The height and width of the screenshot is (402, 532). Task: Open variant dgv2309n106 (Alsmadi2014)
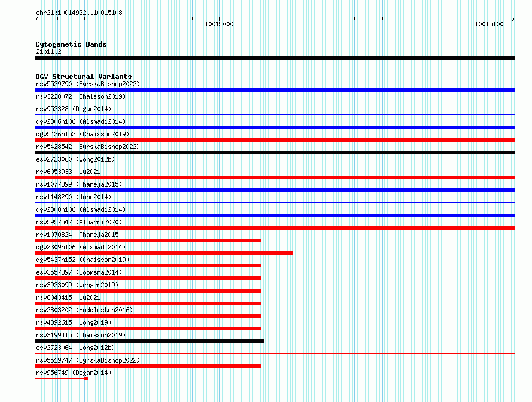click(x=81, y=247)
